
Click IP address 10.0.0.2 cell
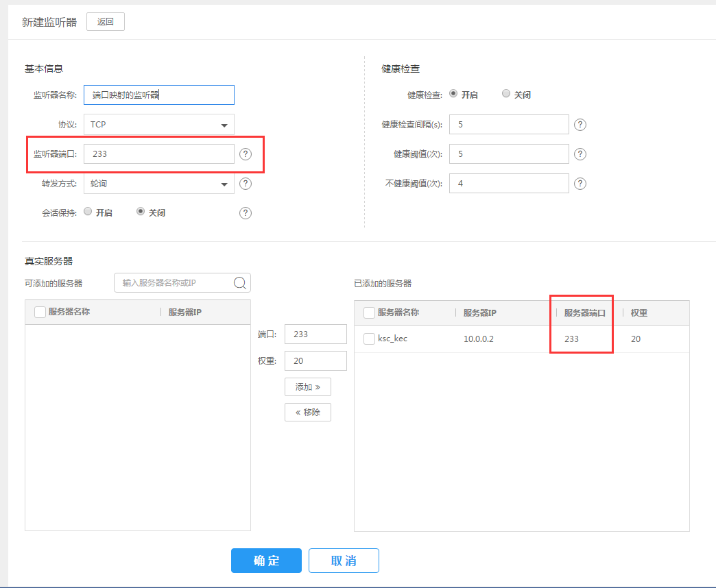click(x=479, y=339)
